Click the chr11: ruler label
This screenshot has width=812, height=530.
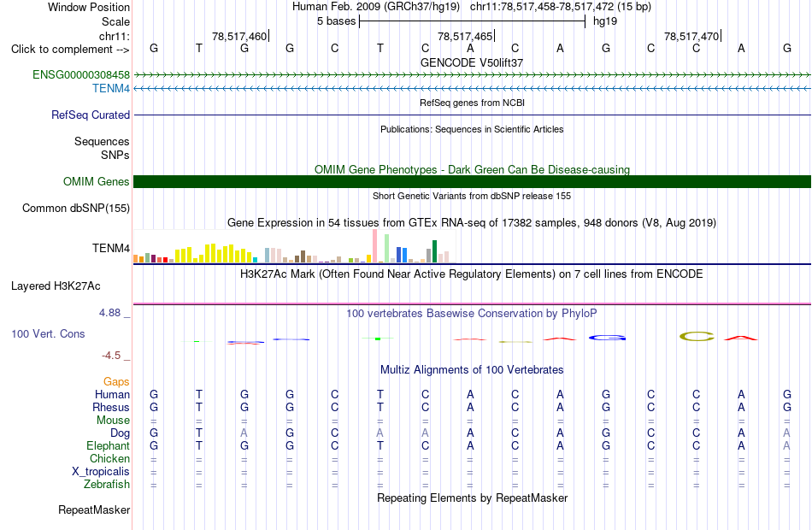click(114, 36)
